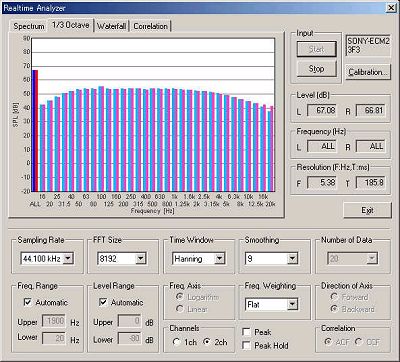Close the Realtime Analyzer window
The height and width of the screenshot is (362, 400).
(391, 8)
